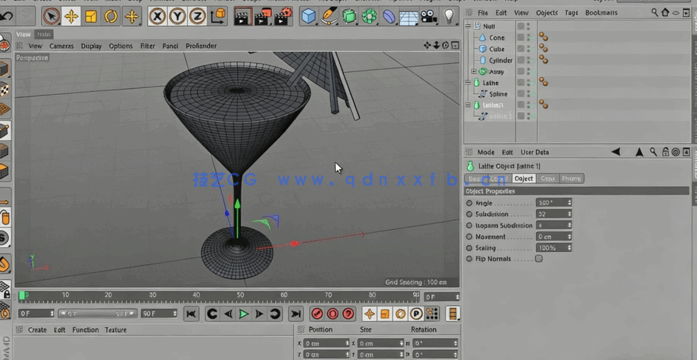The height and width of the screenshot is (360, 697).
Task: Collapse the Null object tree
Action: 468,26
